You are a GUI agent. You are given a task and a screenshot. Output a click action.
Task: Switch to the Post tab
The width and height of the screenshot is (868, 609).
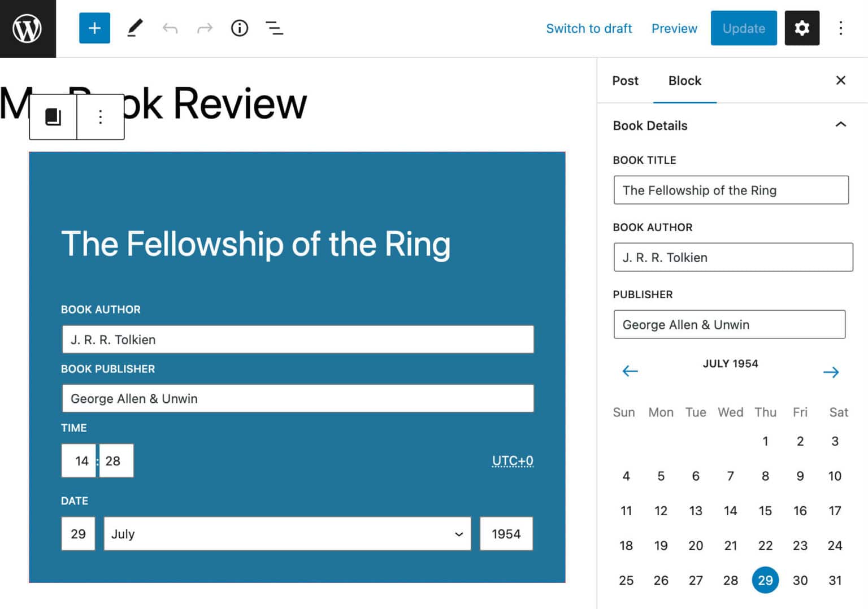tap(625, 80)
